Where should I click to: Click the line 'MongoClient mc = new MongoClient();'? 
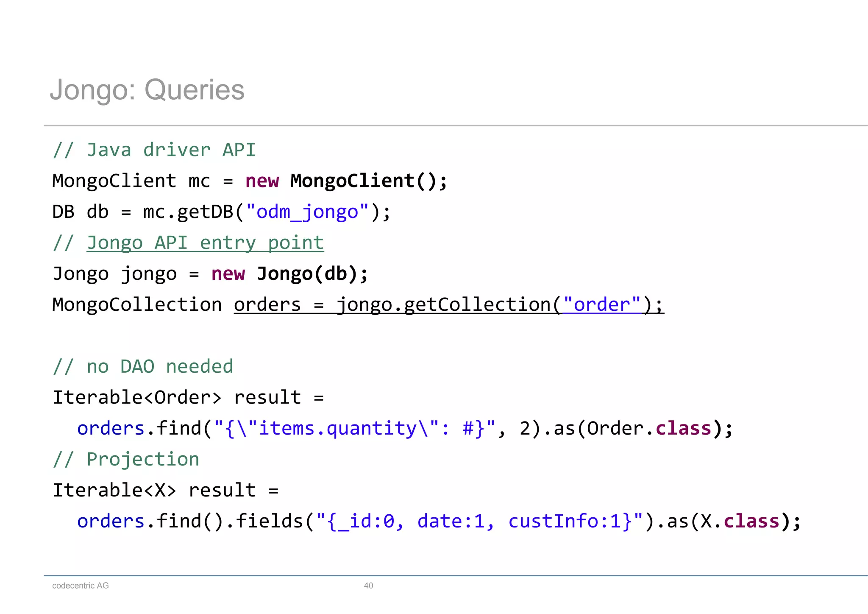[x=250, y=181]
